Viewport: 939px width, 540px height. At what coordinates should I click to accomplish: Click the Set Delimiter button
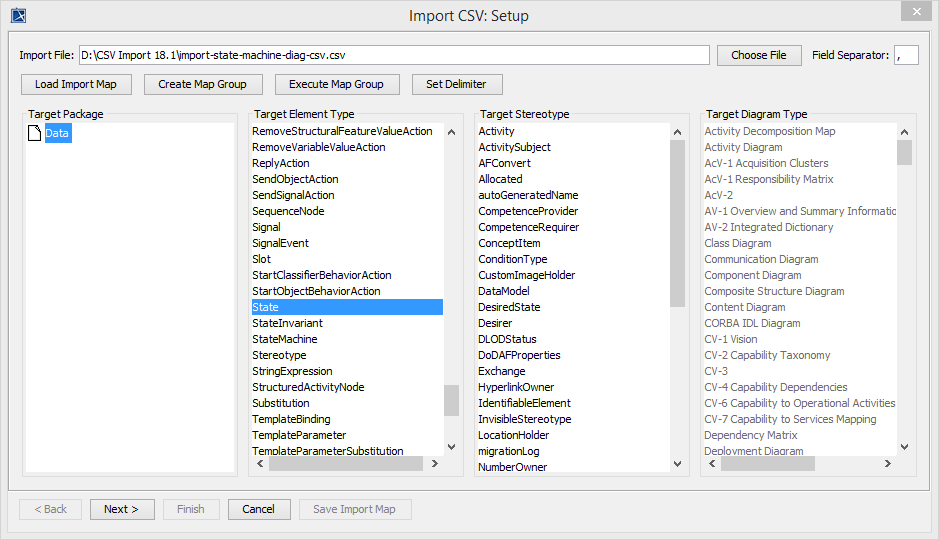457,84
